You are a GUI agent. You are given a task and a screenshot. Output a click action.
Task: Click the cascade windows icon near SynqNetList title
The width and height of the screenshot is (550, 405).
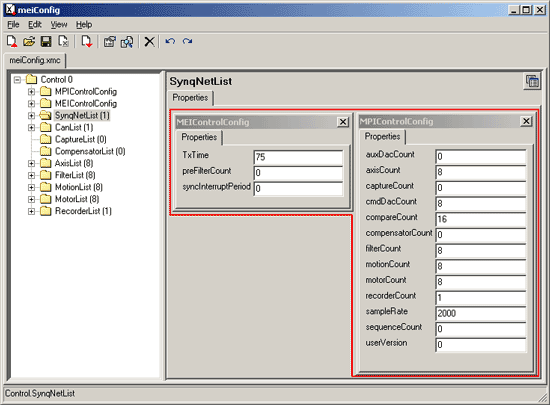(x=532, y=81)
